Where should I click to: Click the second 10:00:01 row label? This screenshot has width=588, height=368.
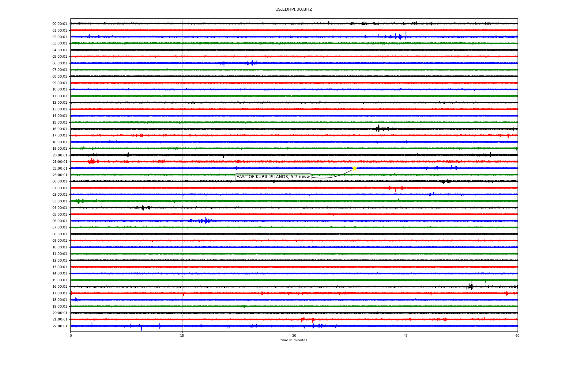pos(60,247)
